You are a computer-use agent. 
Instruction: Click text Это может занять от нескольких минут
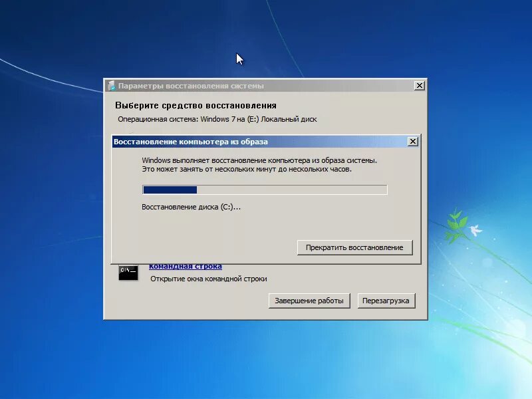[209, 169]
